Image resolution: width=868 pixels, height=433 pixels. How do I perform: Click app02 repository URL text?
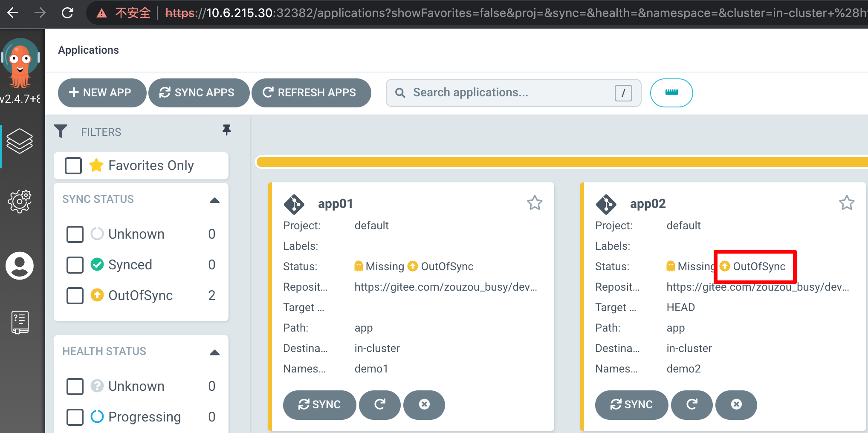(x=758, y=287)
